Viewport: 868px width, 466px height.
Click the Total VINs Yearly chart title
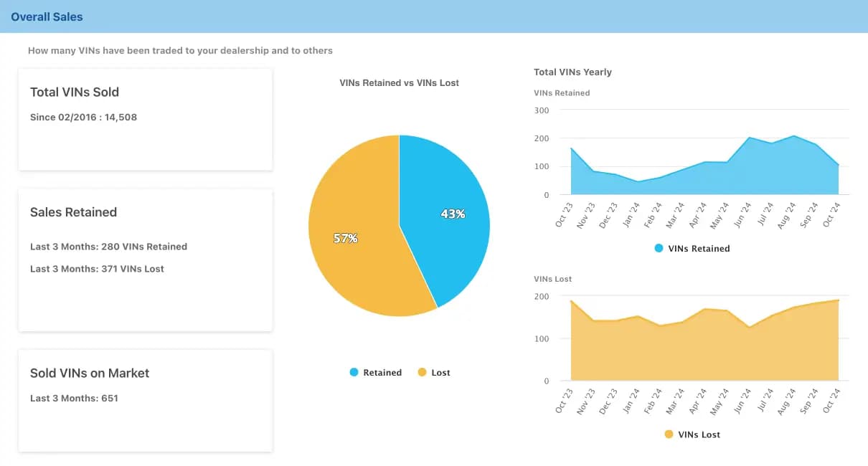click(572, 72)
